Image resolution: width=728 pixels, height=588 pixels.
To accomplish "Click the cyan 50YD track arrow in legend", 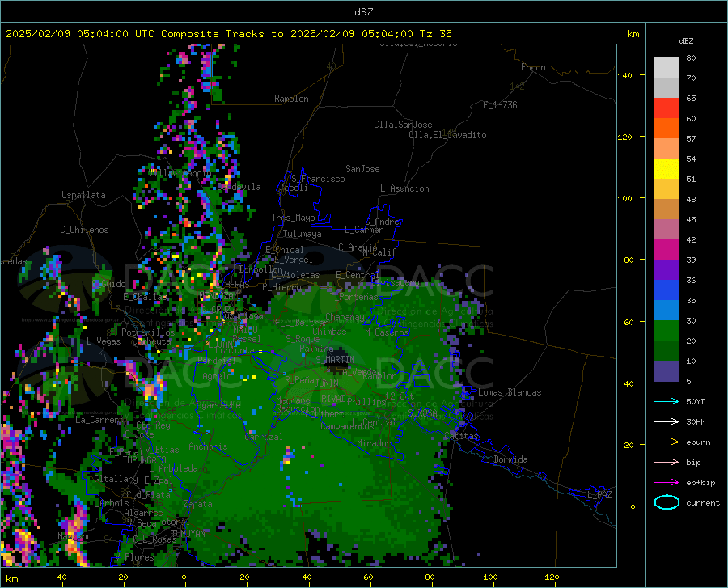I will tap(667, 401).
